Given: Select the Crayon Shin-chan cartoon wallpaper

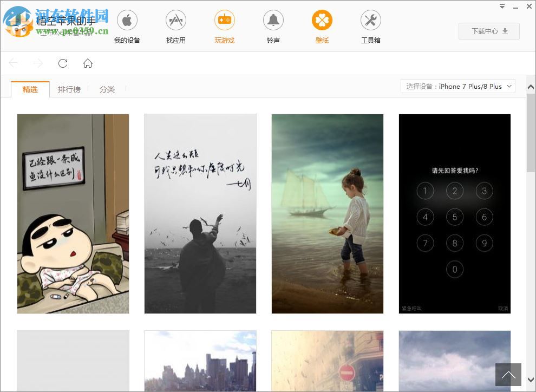Looking at the screenshot, I should click(73, 214).
